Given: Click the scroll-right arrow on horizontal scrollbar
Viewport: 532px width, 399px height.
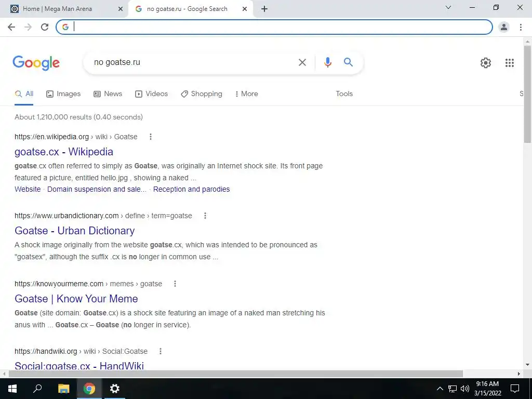Looking at the screenshot, I should click(x=519, y=374).
